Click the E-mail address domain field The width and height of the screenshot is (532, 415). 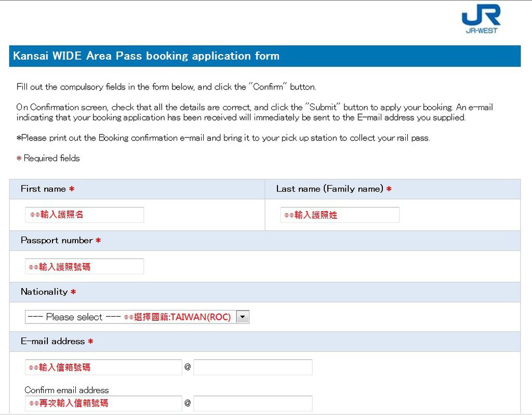click(253, 367)
